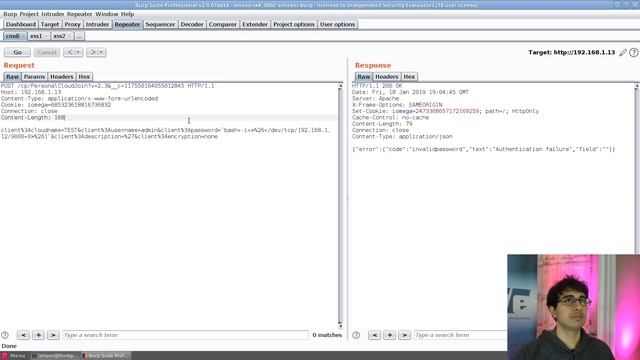The height and width of the screenshot is (360, 640).
Task: Click the POST request line
Action: [107, 86]
